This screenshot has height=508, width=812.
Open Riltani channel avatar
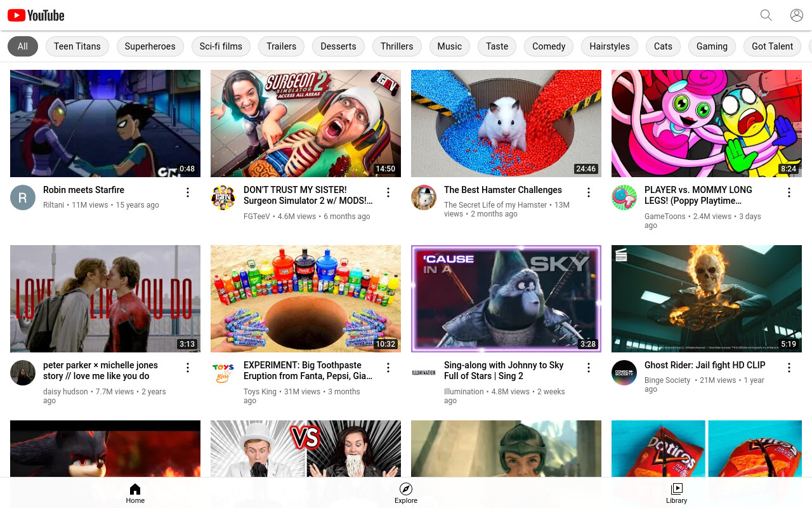click(23, 197)
